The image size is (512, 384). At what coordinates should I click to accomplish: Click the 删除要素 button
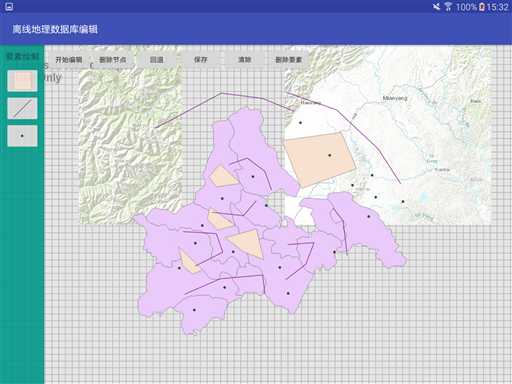(289, 60)
